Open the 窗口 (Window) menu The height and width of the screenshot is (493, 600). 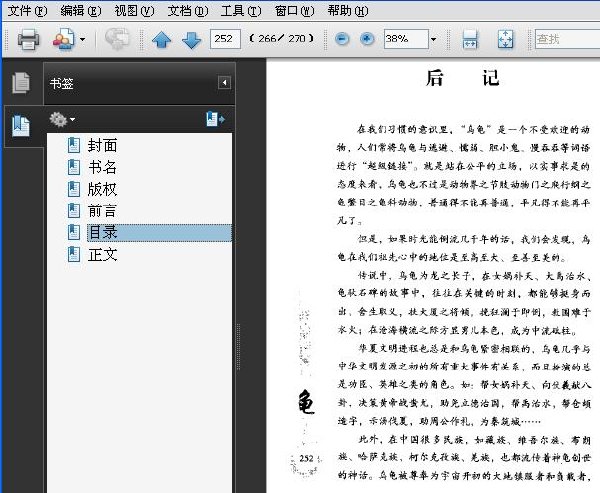(x=294, y=11)
